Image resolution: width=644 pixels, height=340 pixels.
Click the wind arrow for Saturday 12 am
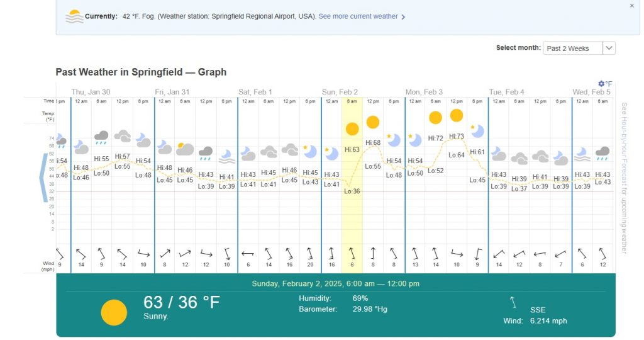(248, 254)
